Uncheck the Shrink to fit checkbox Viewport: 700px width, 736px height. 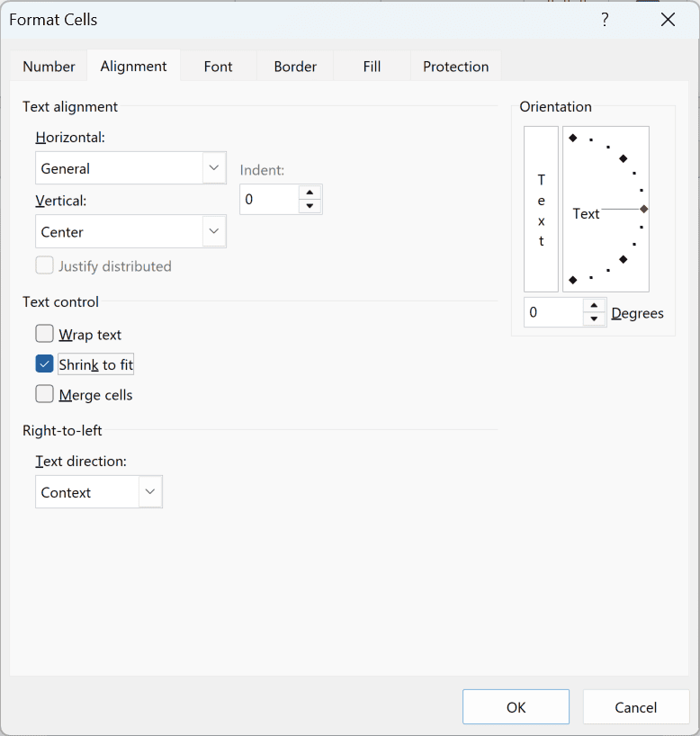44,364
